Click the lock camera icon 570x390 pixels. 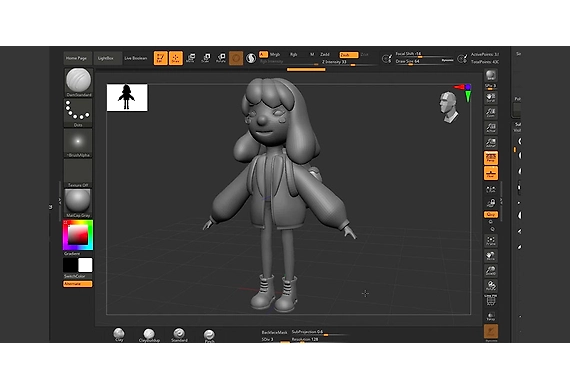tap(491, 202)
